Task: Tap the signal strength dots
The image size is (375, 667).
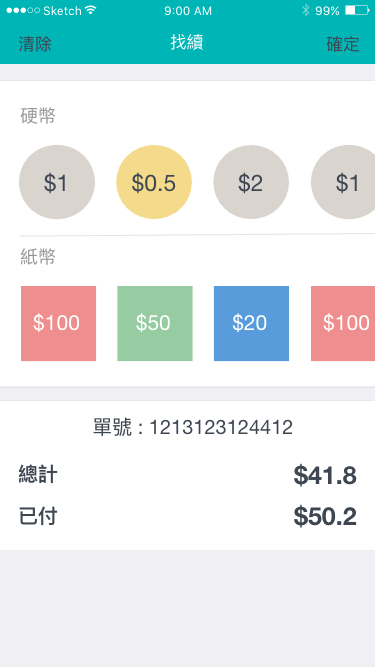Action: pyautogui.click(x=23, y=10)
